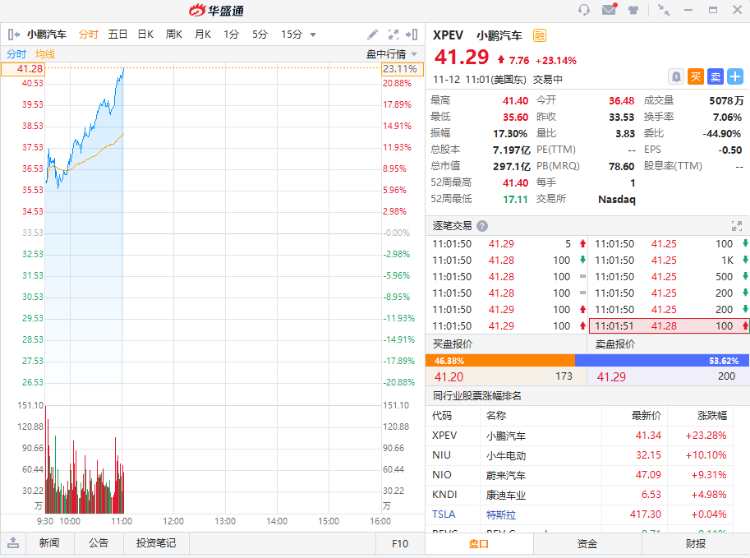This screenshot has width=750, height=558.
Task: Toggle the 分时 line indicator
Action: coord(16,54)
